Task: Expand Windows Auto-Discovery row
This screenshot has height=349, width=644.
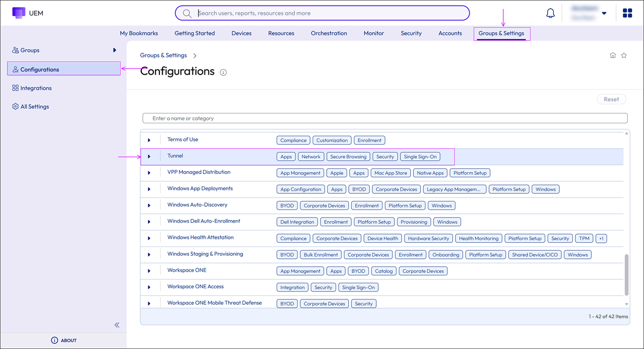Action: (x=149, y=205)
